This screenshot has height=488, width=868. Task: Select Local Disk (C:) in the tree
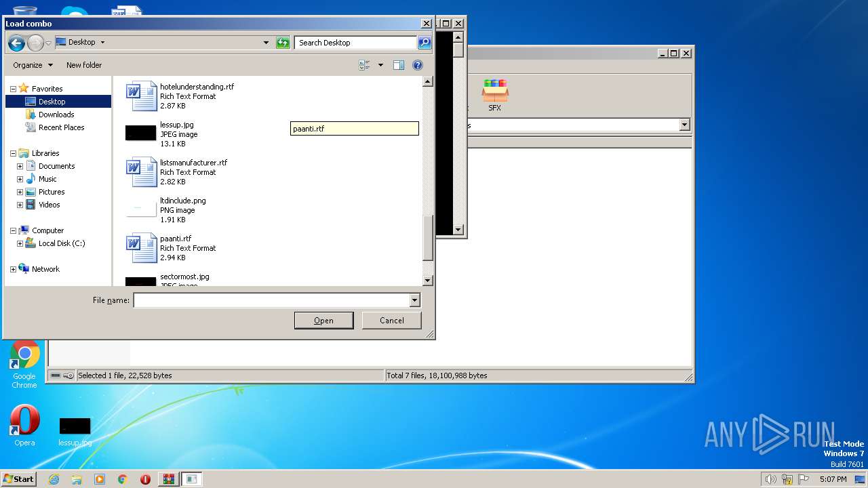coord(61,243)
